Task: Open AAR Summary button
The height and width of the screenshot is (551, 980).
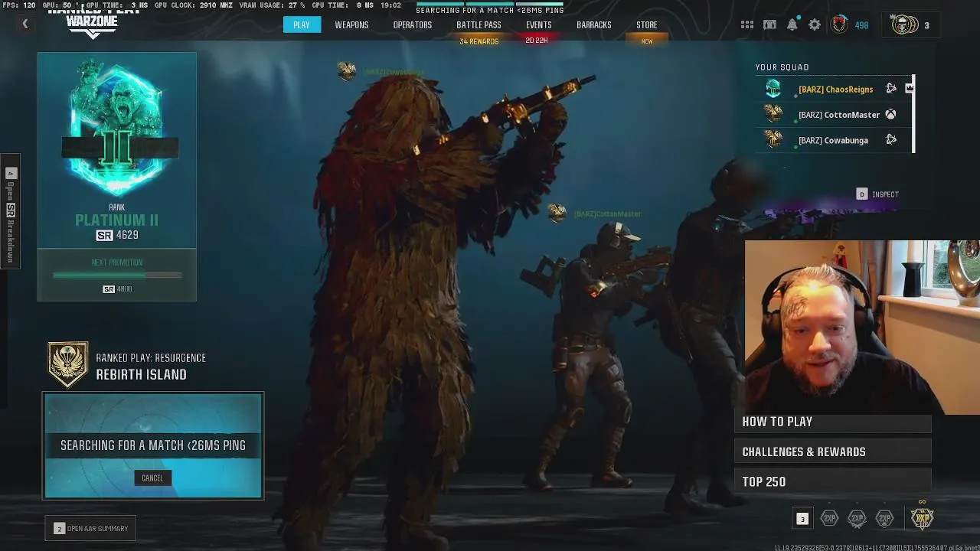Action: pos(90,528)
